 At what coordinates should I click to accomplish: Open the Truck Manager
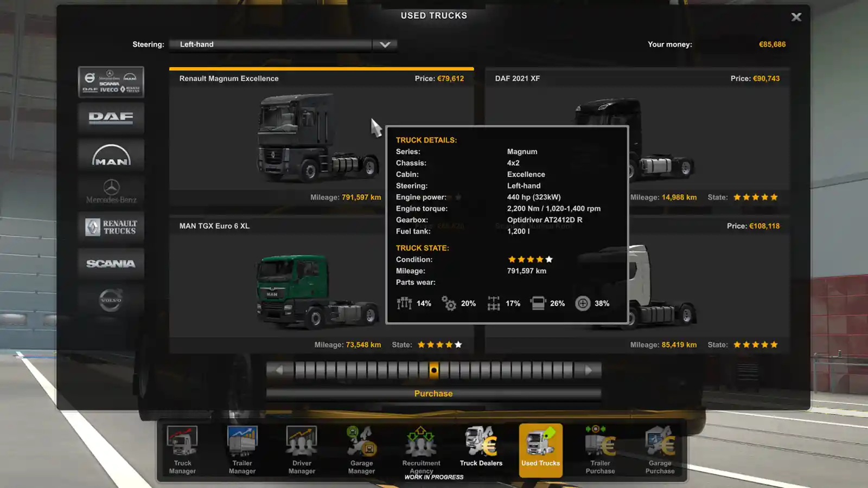[182, 448]
